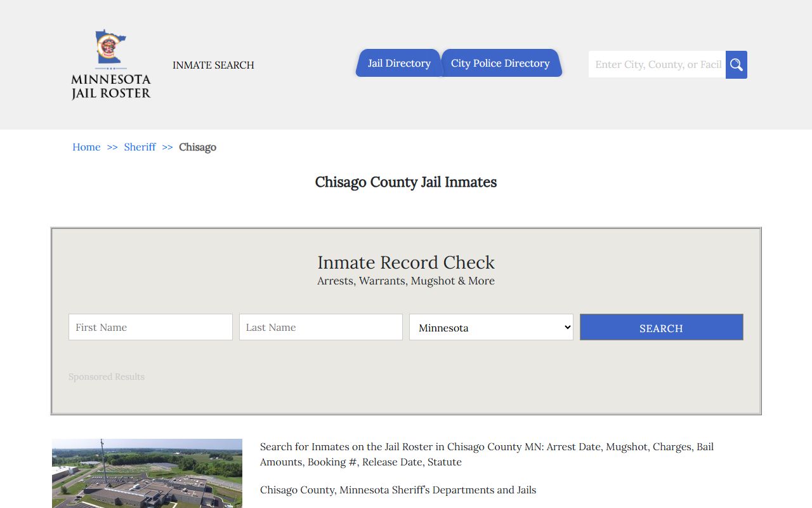
Task: Click the Inmate Record Check heading
Action: [406, 262]
